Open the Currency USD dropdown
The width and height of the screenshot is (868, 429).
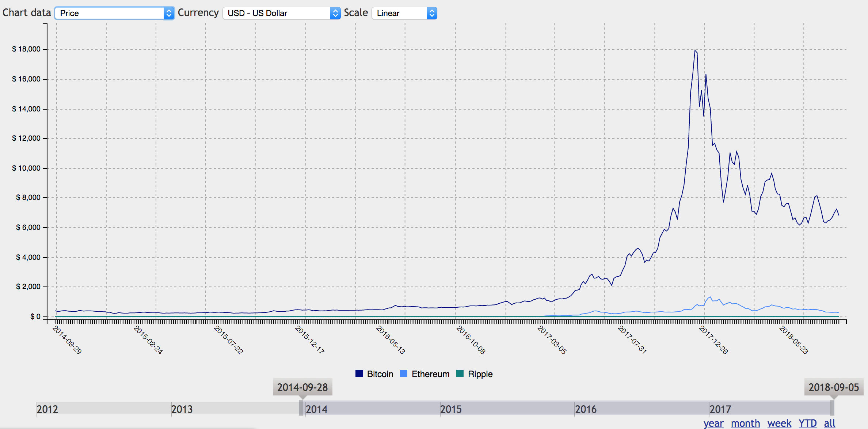click(x=281, y=13)
